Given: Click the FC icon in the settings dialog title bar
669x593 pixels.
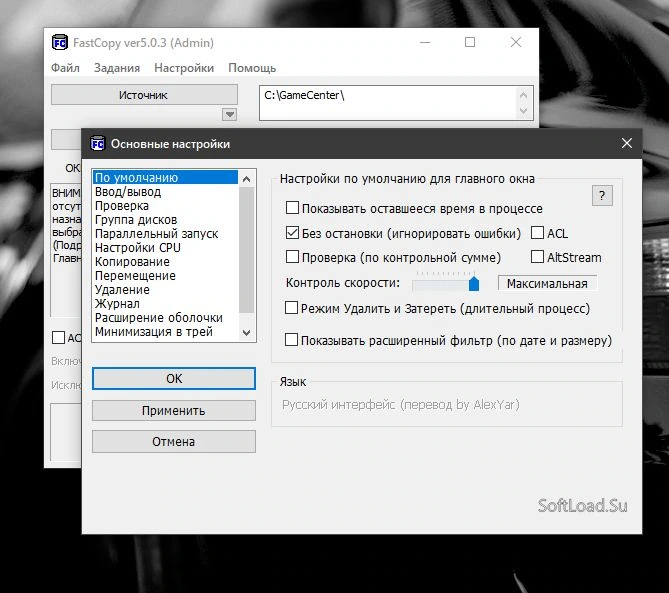Looking at the screenshot, I should pyautogui.click(x=98, y=144).
